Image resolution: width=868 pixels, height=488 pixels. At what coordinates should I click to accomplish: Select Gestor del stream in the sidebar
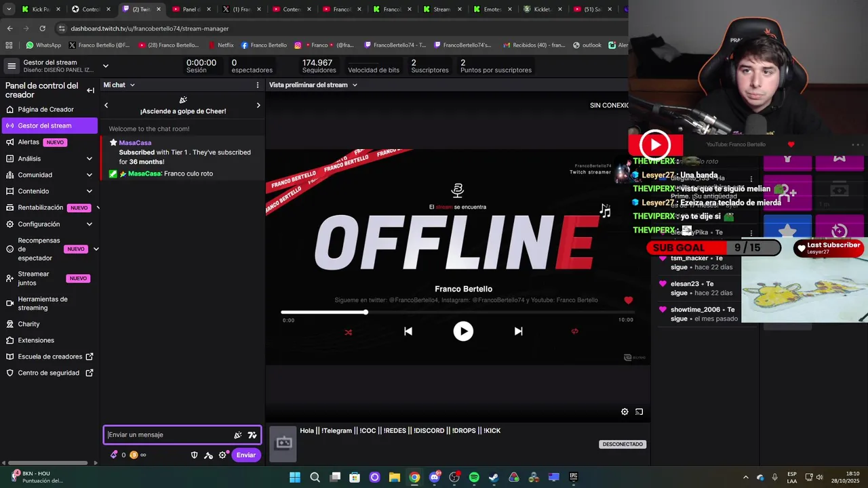pos(50,125)
